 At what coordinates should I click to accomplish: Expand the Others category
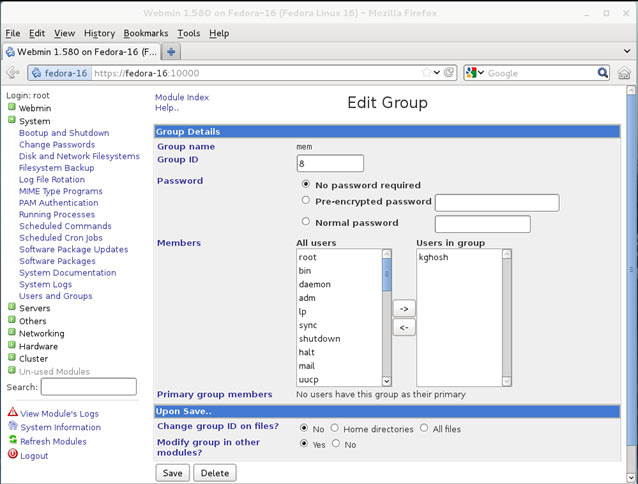coord(12,320)
